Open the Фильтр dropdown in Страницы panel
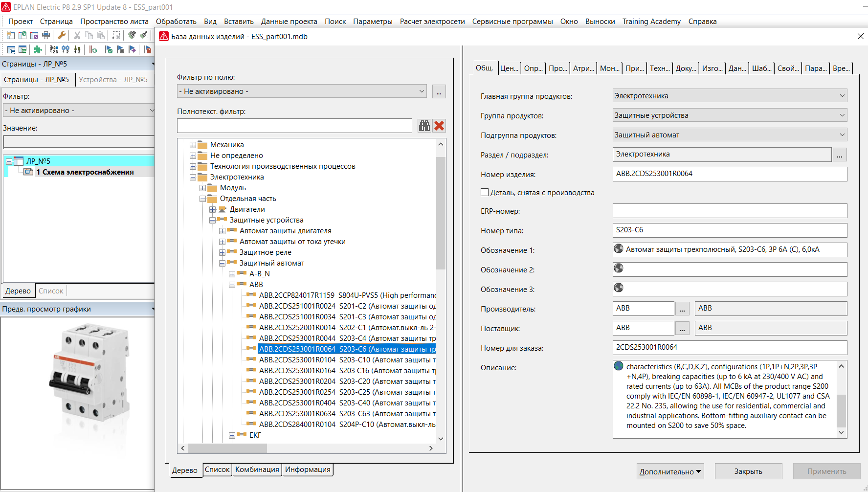 (79, 111)
